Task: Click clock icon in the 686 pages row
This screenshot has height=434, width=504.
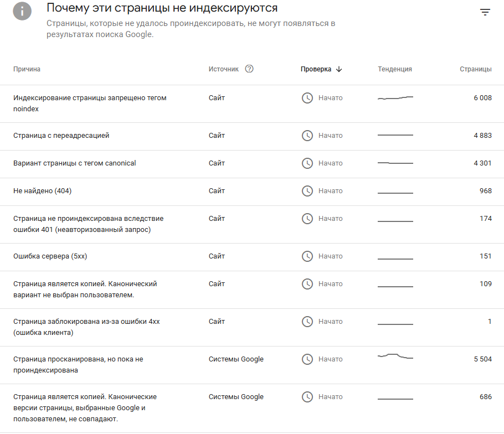Action: 307,397
